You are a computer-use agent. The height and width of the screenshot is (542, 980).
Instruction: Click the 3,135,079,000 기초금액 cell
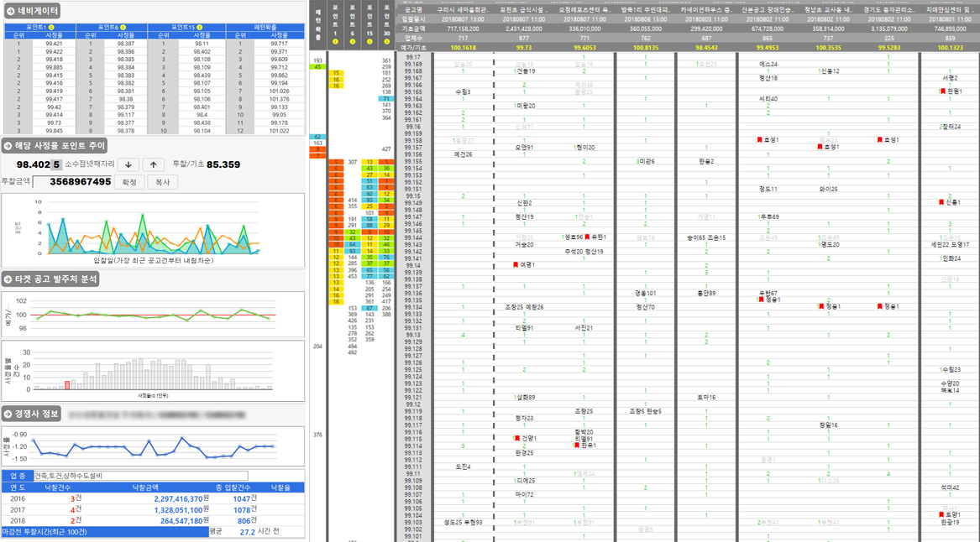point(888,29)
